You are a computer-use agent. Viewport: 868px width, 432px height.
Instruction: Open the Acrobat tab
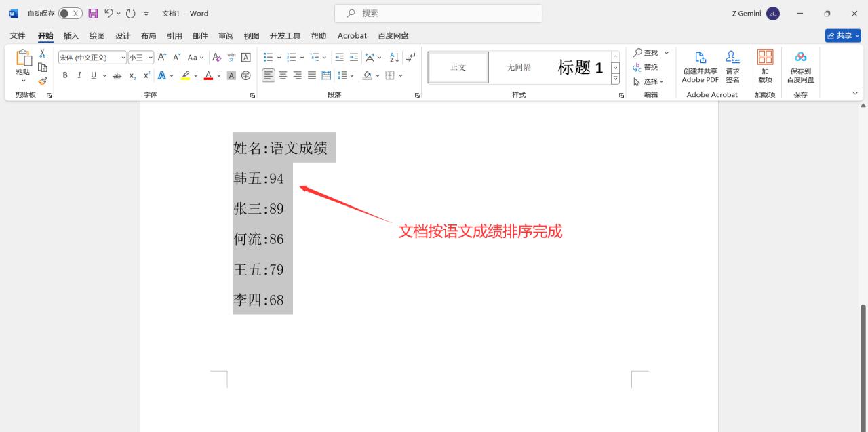[352, 36]
